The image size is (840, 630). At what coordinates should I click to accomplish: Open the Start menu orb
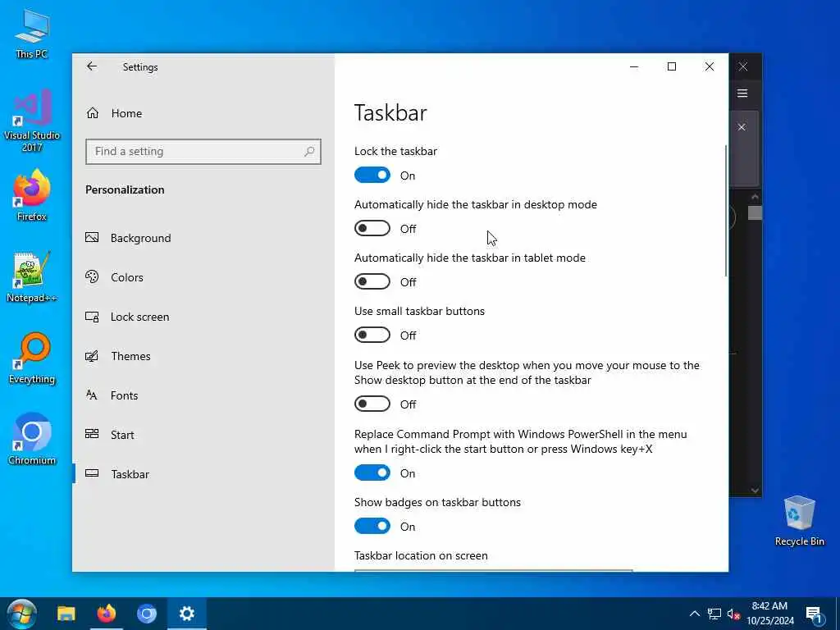21,614
